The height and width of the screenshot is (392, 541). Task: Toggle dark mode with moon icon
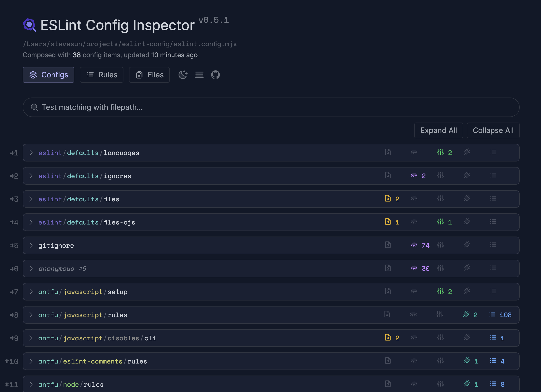183,75
